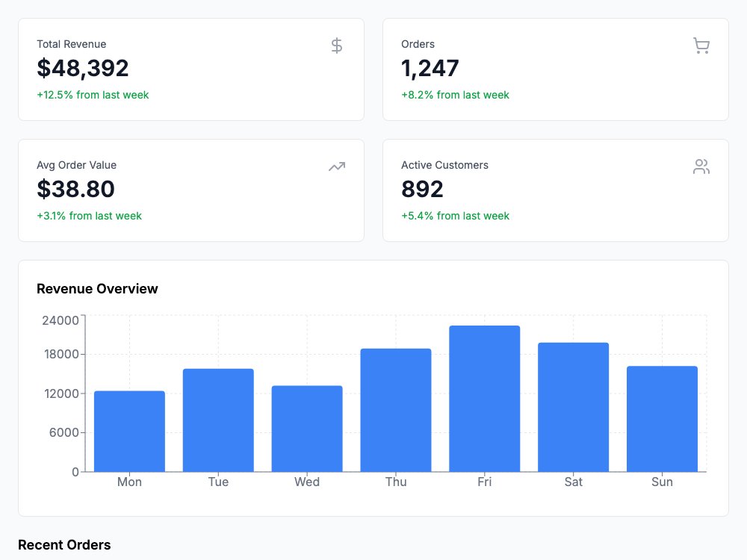
Task: Select the Tuesday revenue bar
Action: pyautogui.click(x=218, y=420)
